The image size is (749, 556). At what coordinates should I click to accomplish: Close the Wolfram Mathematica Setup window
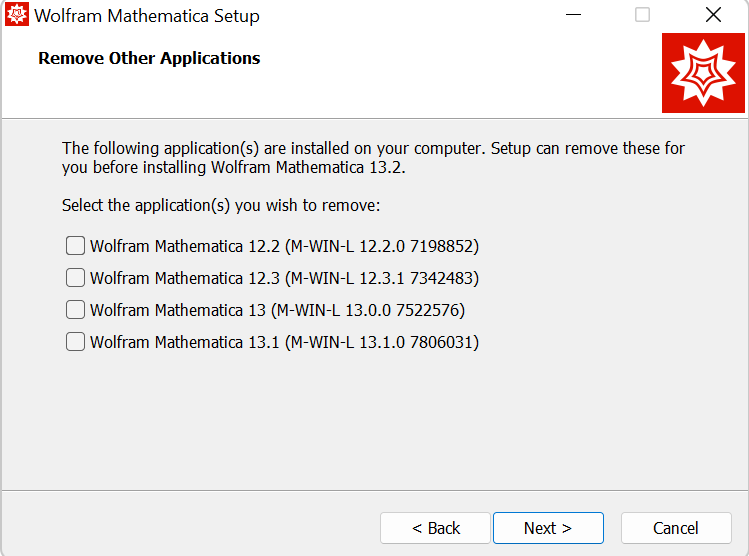pos(713,15)
